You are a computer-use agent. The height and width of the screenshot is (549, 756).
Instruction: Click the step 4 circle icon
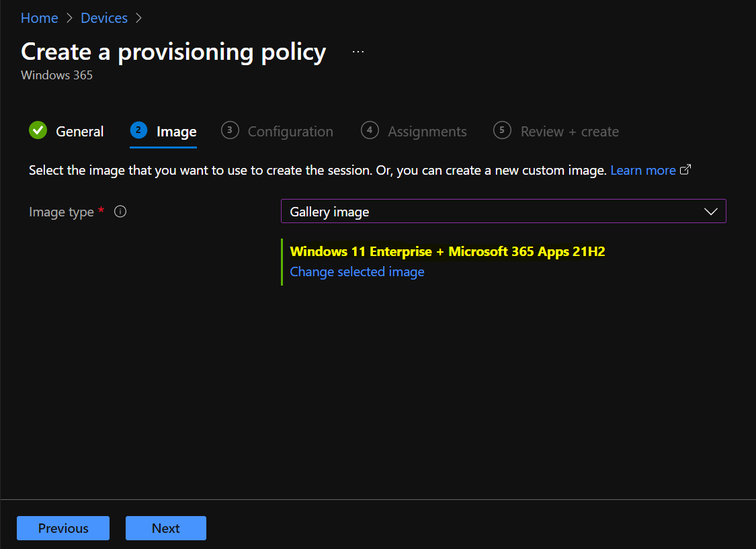[x=370, y=130]
